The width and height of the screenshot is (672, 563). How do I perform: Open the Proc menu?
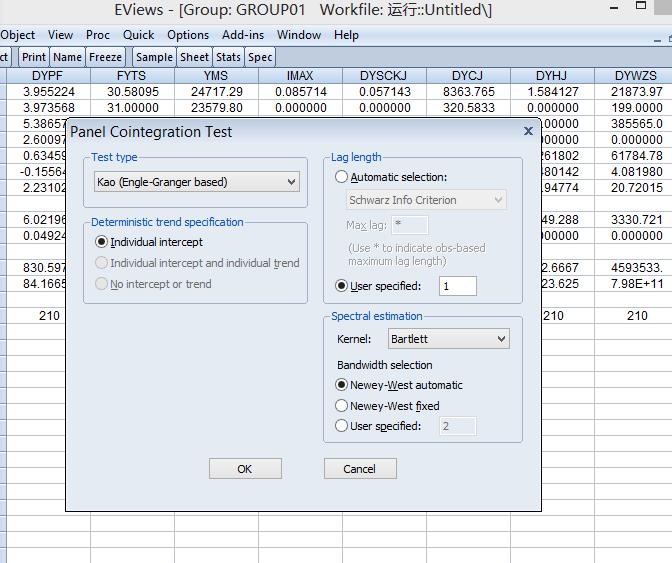click(98, 35)
